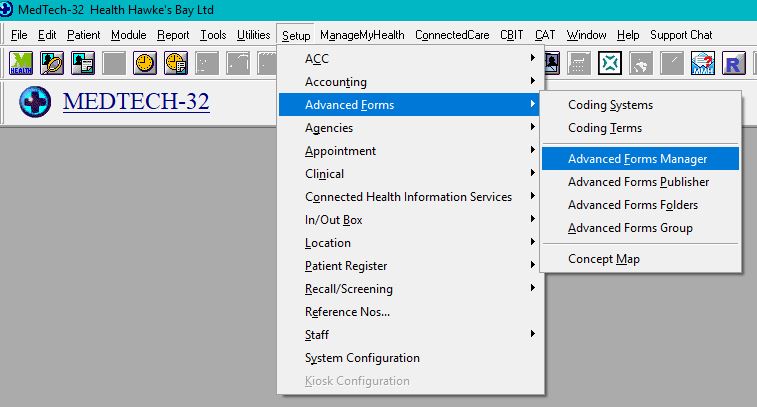Viewport: 757px width, 407px height.
Task: Open the CAT menu
Action: point(545,35)
